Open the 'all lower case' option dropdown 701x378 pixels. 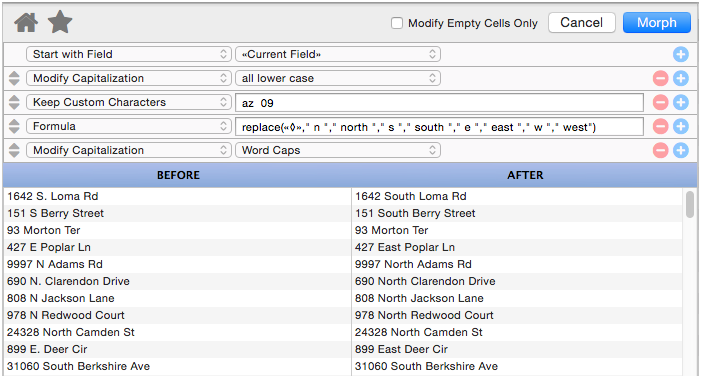click(338, 79)
